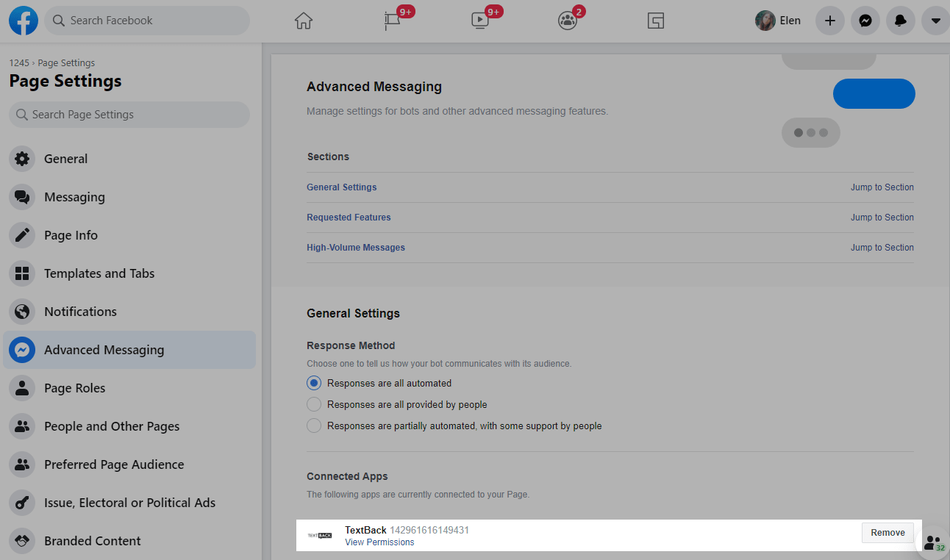Choose 'Responses are partially automated' option
The image size is (950, 560).
click(314, 426)
